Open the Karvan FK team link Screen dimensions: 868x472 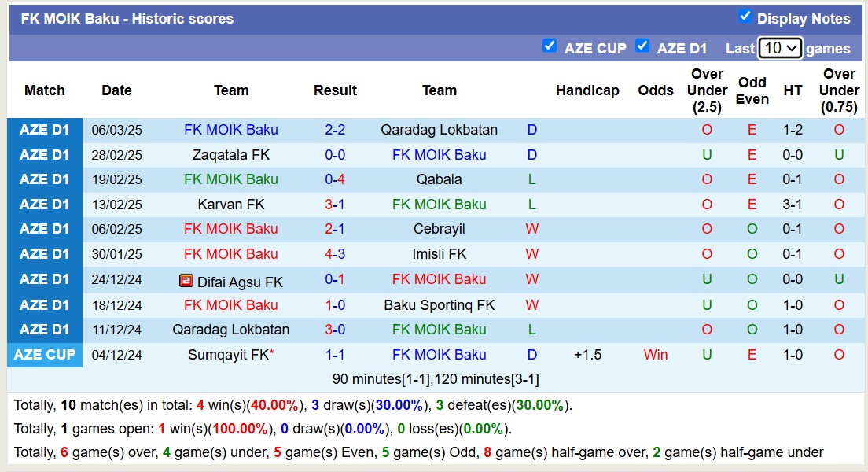pos(231,205)
